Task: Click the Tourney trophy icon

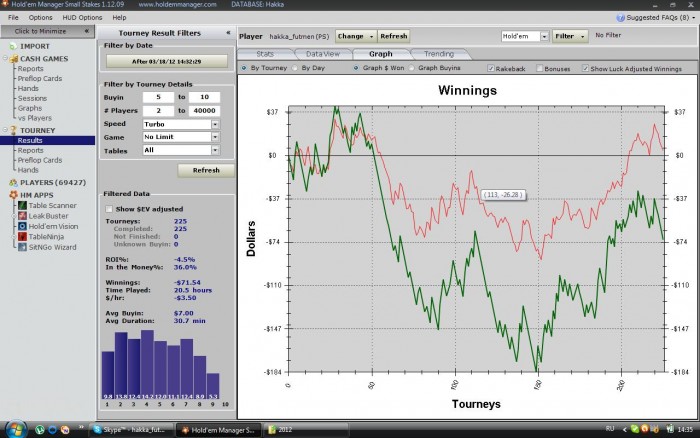Action: pos(13,130)
